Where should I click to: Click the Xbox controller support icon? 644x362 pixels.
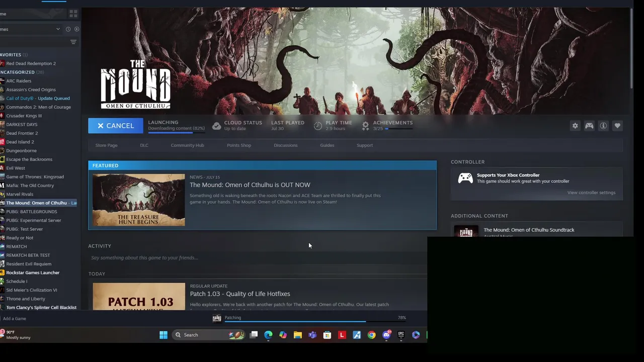tap(465, 178)
